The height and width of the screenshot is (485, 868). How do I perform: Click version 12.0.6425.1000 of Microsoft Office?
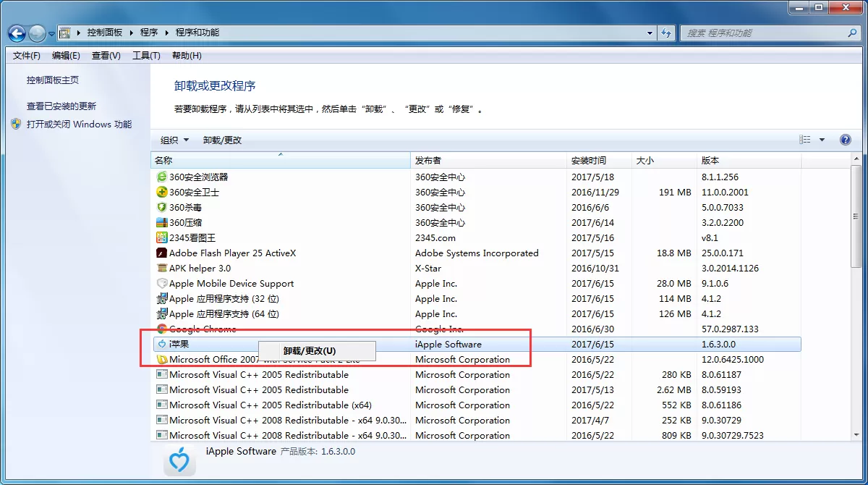coord(732,359)
